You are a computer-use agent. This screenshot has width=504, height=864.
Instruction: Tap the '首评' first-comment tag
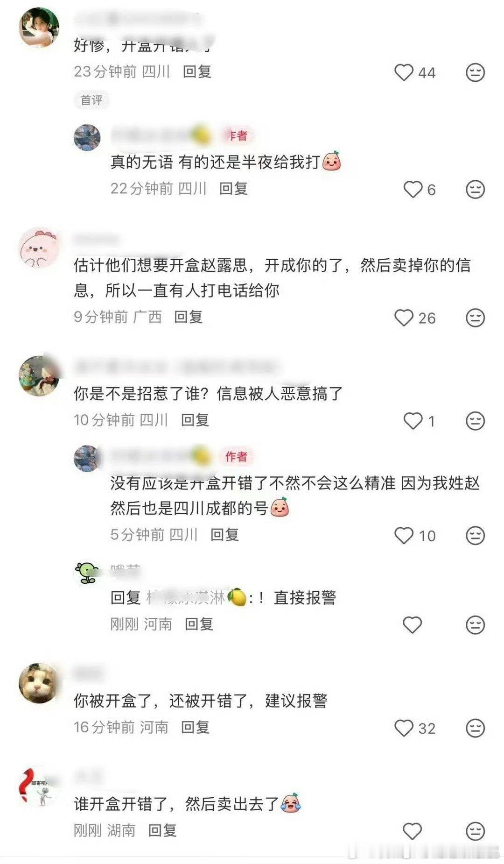point(91,100)
